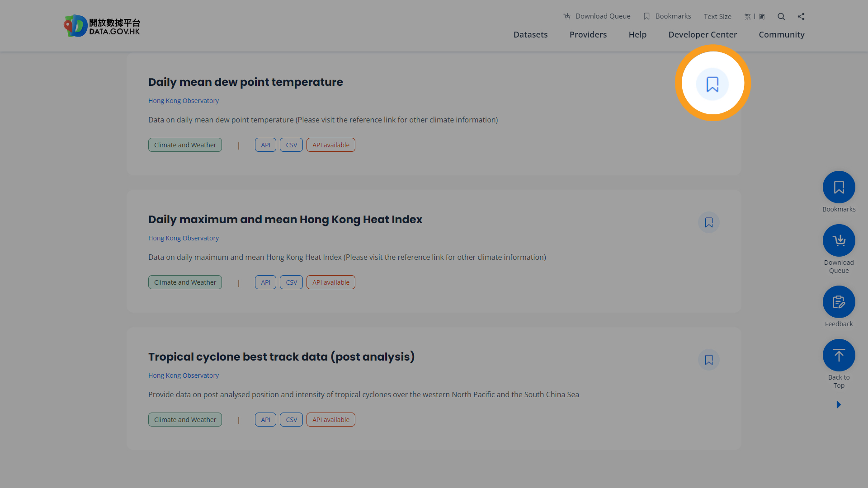This screenshot has height=488, width=868.
Task: Click the Back to Top button
Action: [839, 355]
